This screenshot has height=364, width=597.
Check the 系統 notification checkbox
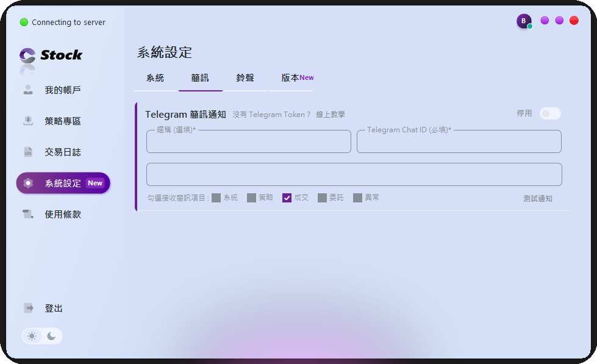point(216,198)
